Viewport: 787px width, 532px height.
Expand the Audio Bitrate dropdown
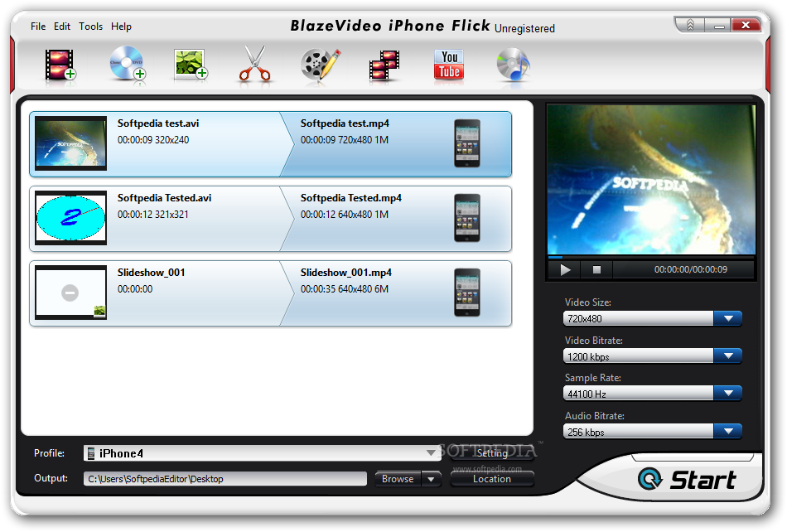point(728,431)
